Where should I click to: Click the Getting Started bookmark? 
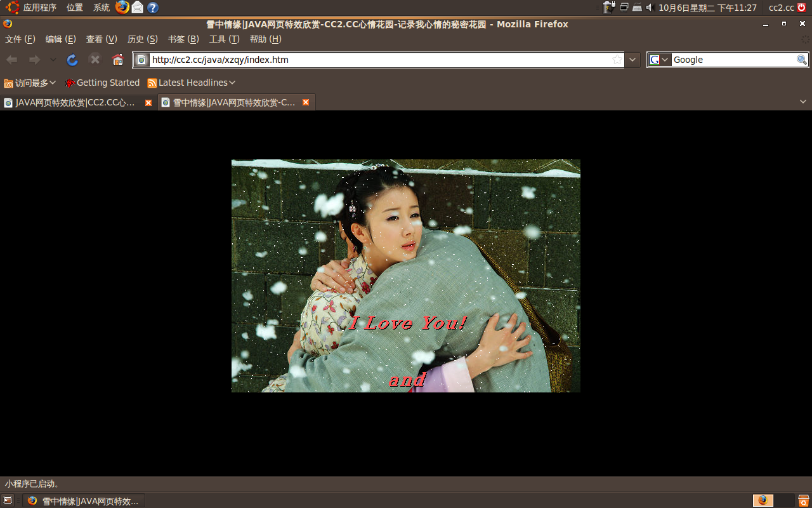[x=103, y=83]
